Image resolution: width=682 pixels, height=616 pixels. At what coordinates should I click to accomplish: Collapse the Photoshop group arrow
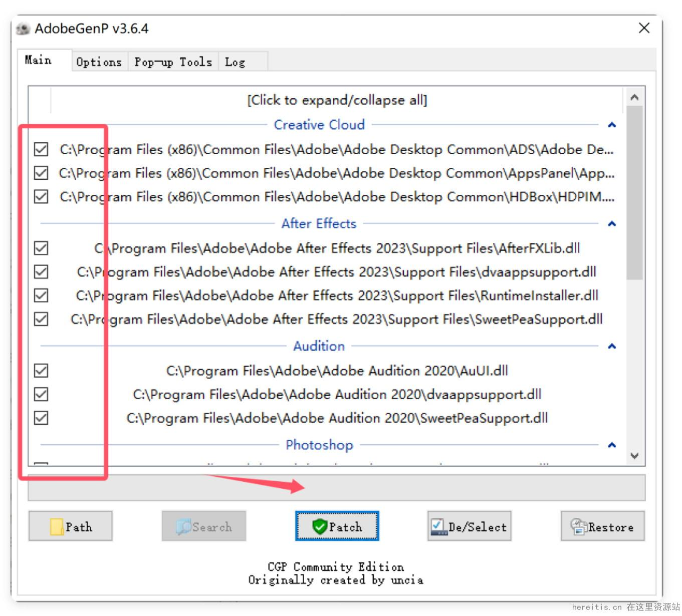(611, 445)
